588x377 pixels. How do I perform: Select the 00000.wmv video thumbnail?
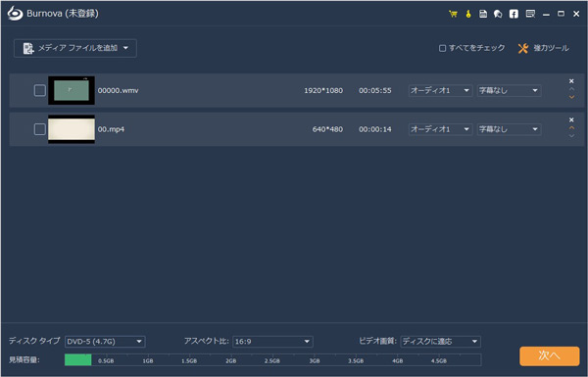pos(72,90)
